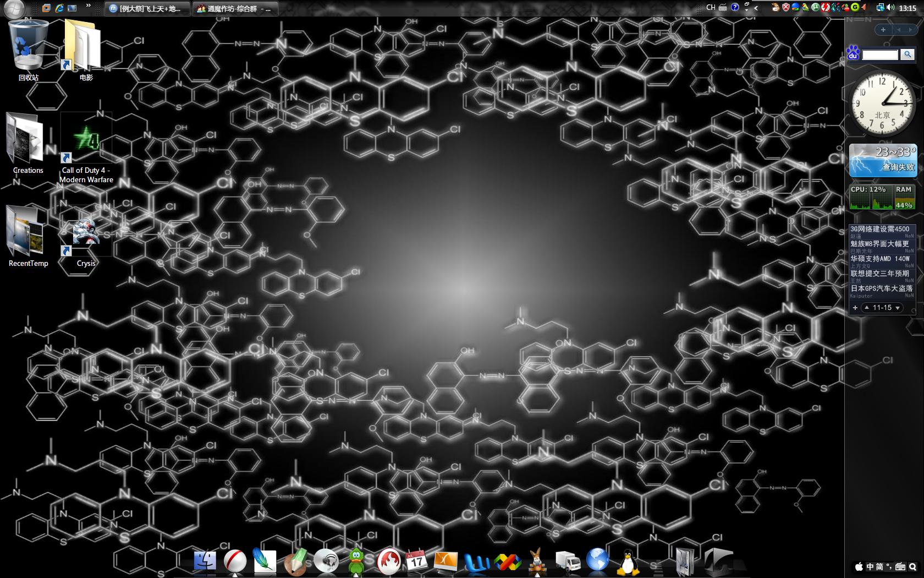Click the Apple logo in input bar
This screenshot has height=578, width=924.
(x=859, y=566)
